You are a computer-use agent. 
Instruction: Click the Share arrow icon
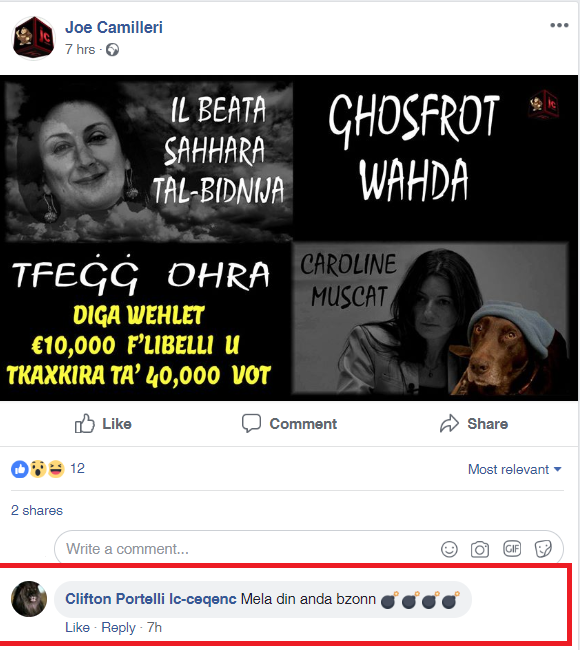click(x=449, y=424)
